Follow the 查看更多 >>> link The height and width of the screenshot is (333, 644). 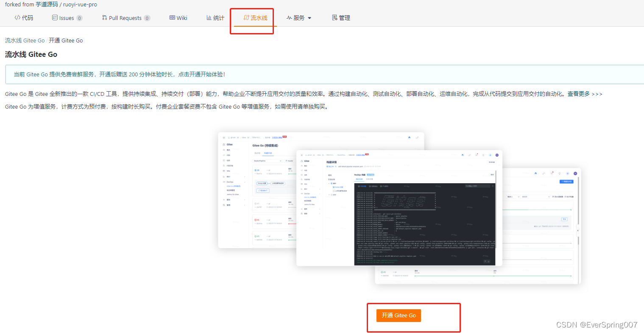585,94
